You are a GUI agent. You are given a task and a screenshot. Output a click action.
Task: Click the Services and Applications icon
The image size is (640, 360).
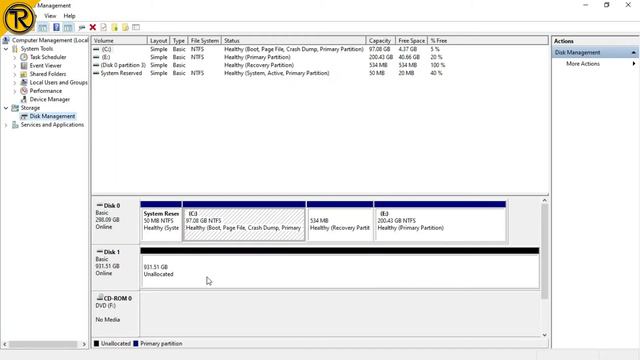(x=15, y=125)
